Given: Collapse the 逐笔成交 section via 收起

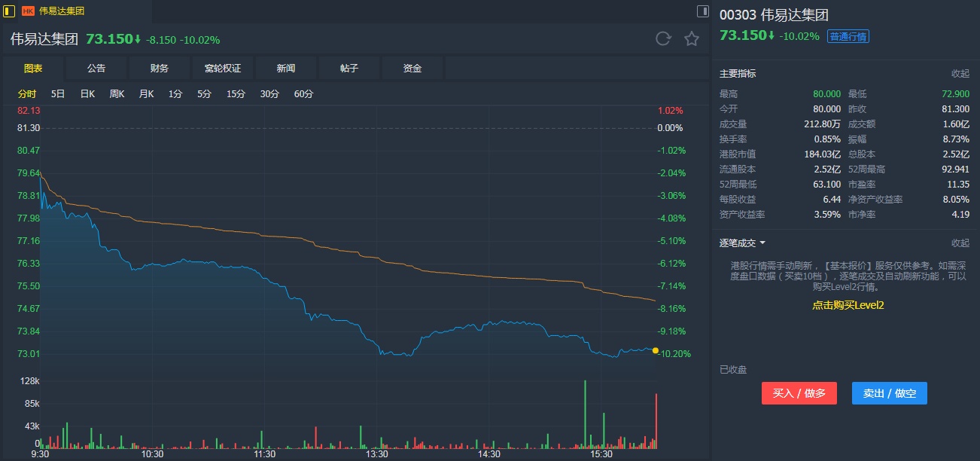Looking at the screenshot, I should pyautogui.click(x=960, y=243).
